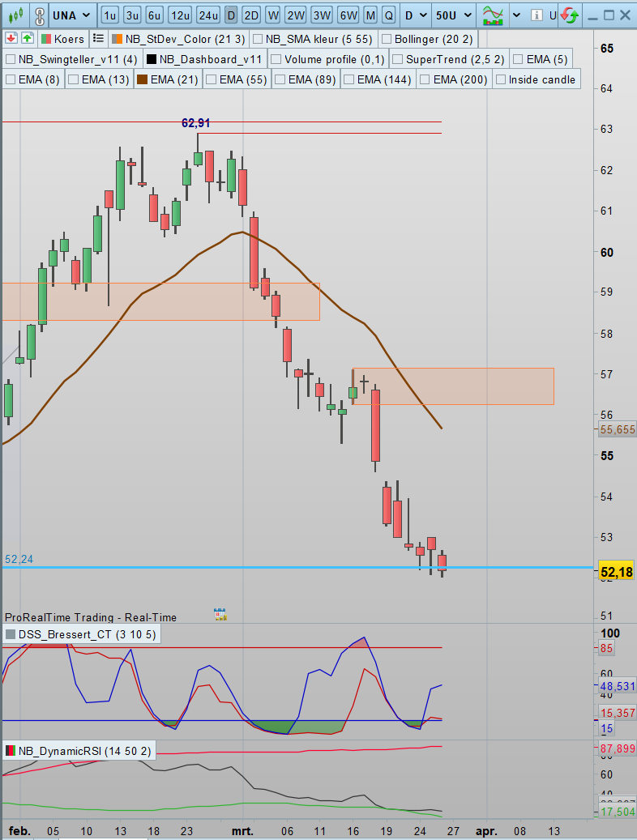Click the 87,899 RSI value label

pyautogui.click(x=618, y=748)
